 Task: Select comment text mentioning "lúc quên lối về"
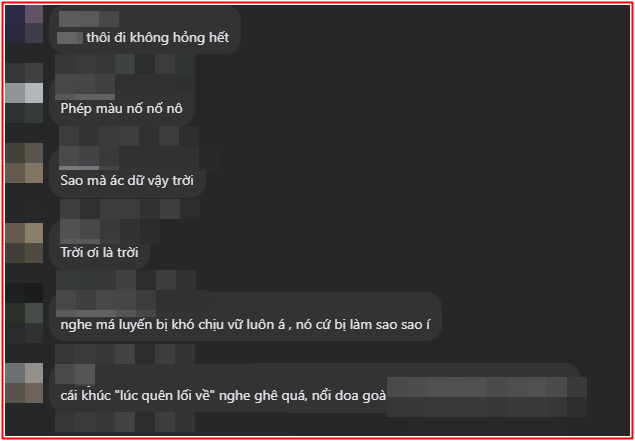coord(223,396)
